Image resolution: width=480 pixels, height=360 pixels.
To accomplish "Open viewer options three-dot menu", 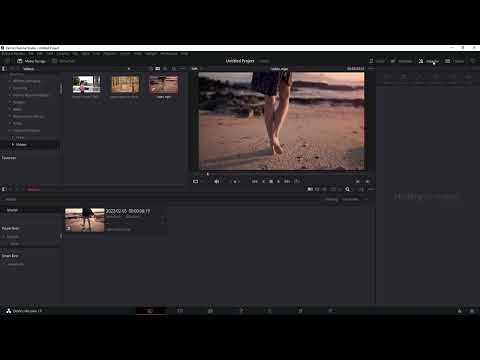I will click(371, 69).
